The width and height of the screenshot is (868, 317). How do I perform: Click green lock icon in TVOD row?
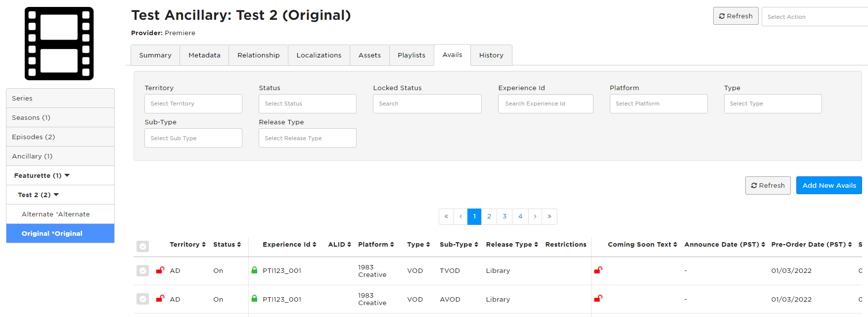pyautogui.click(x=254, y=270)
